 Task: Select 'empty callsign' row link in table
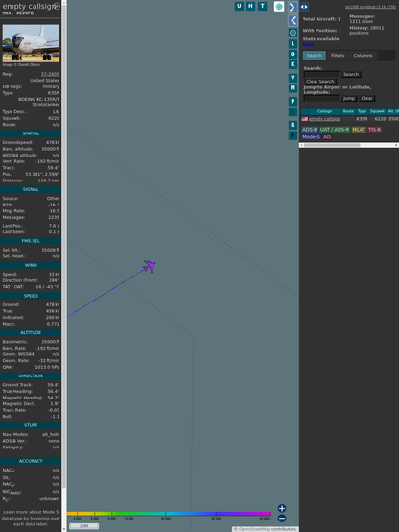tap(325, 119)
